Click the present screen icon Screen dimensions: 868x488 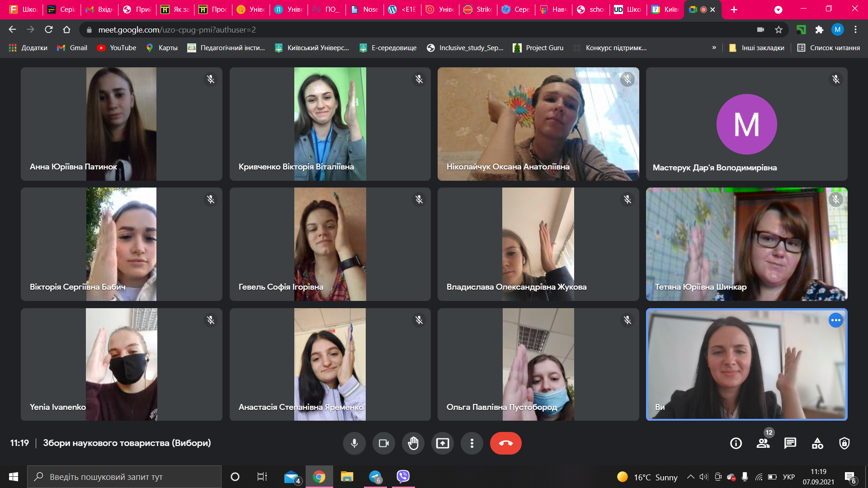point(442,443)
